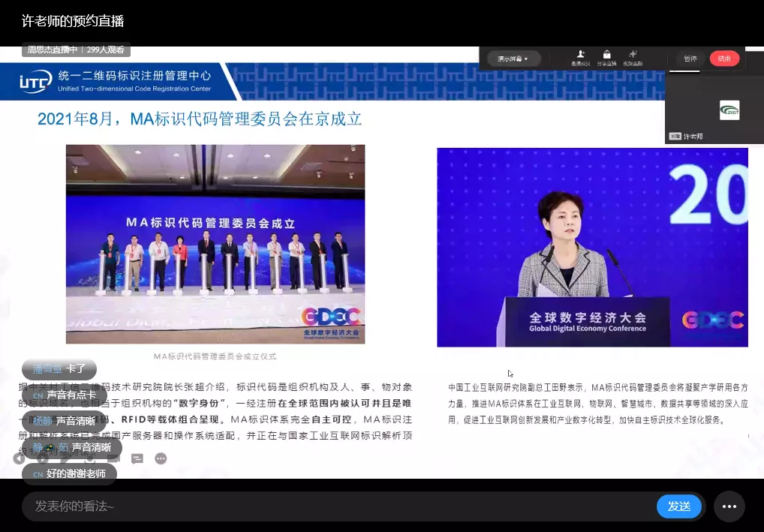764x532 pixels.
Task: Pause the live stream with 暂停
Action: (x=690, y=59)
